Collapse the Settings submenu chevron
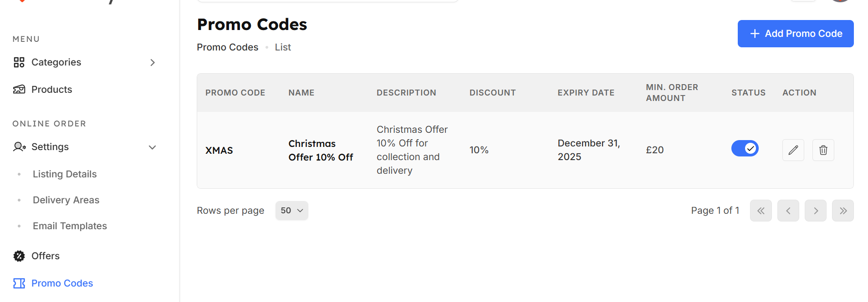Screen dimensions: 868x302 [x=153, y=147]
